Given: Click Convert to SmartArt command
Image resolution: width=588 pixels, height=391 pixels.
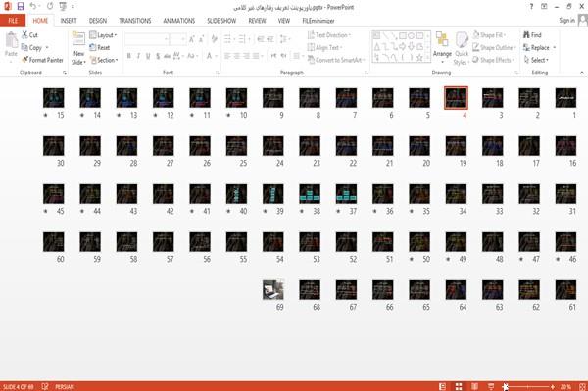Looking at the screenshot, I should [x=336, y=60].
